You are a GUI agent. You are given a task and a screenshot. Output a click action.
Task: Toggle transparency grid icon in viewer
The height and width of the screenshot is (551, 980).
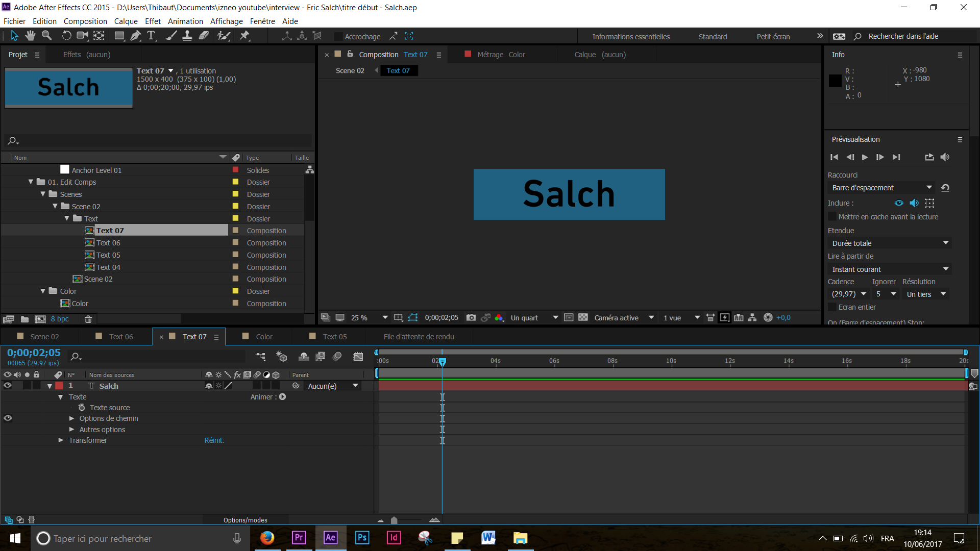[x=583, y=317]
